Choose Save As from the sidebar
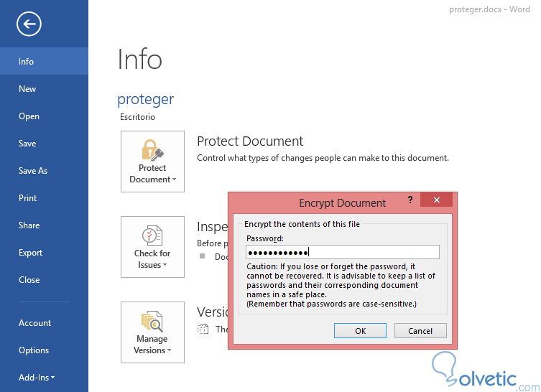This screenshot has width=541, height=392. (44, 171)
